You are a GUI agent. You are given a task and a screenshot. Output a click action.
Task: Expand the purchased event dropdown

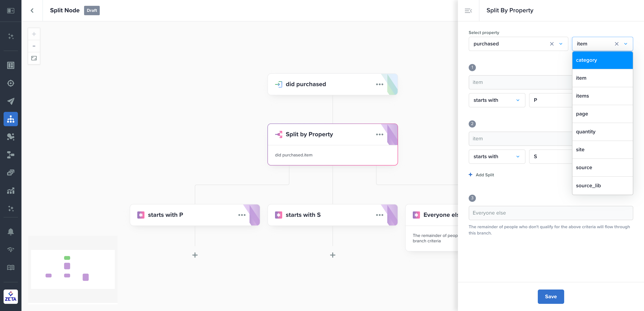tap(561, 44)
